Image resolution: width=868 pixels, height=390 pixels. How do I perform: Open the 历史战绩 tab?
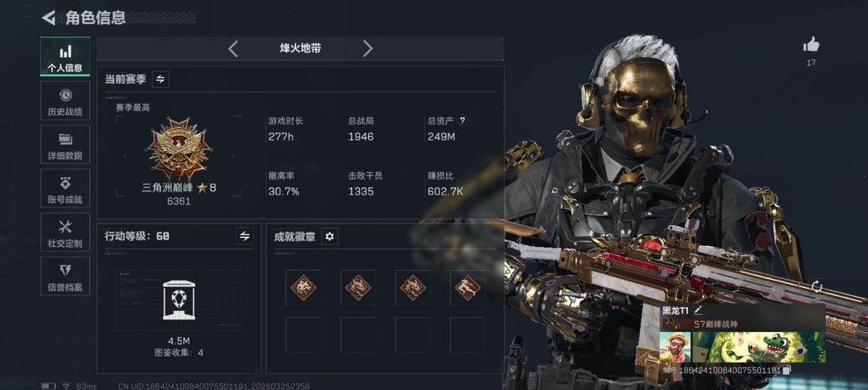(65, 101)
